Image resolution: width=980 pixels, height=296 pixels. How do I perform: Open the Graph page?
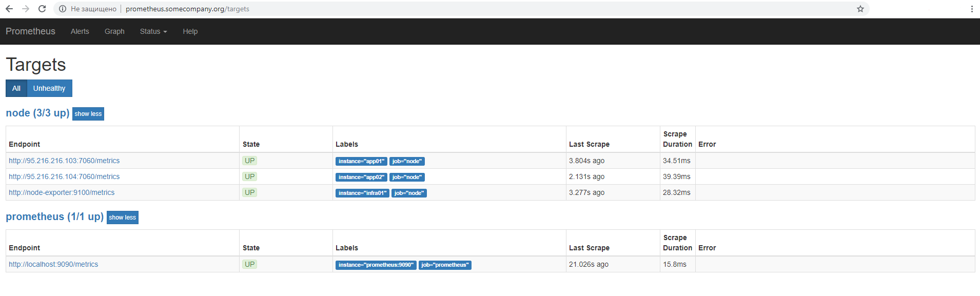[114, 31]
